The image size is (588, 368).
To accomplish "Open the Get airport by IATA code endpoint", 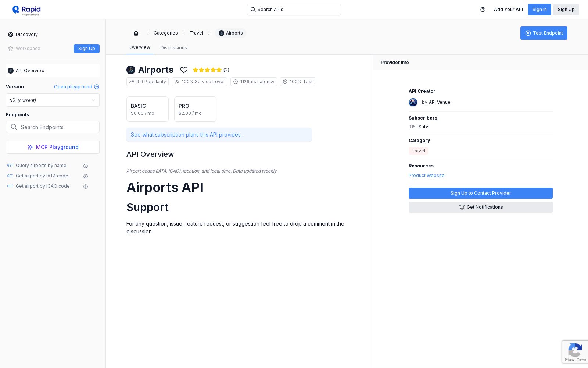I will (42, 176).
